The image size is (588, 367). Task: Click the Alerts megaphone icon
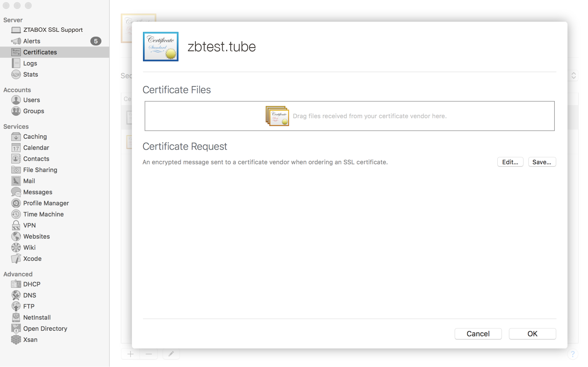point(16,41)
